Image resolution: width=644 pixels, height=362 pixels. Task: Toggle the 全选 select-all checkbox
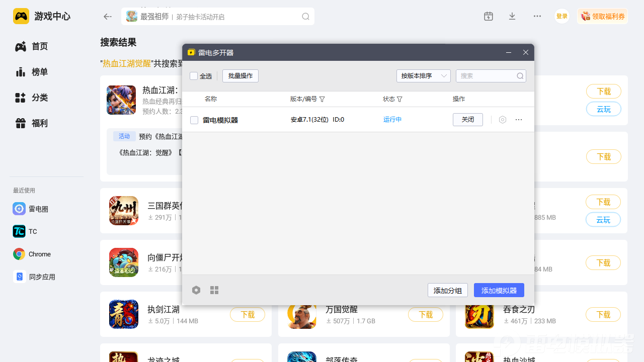[194, 76]
